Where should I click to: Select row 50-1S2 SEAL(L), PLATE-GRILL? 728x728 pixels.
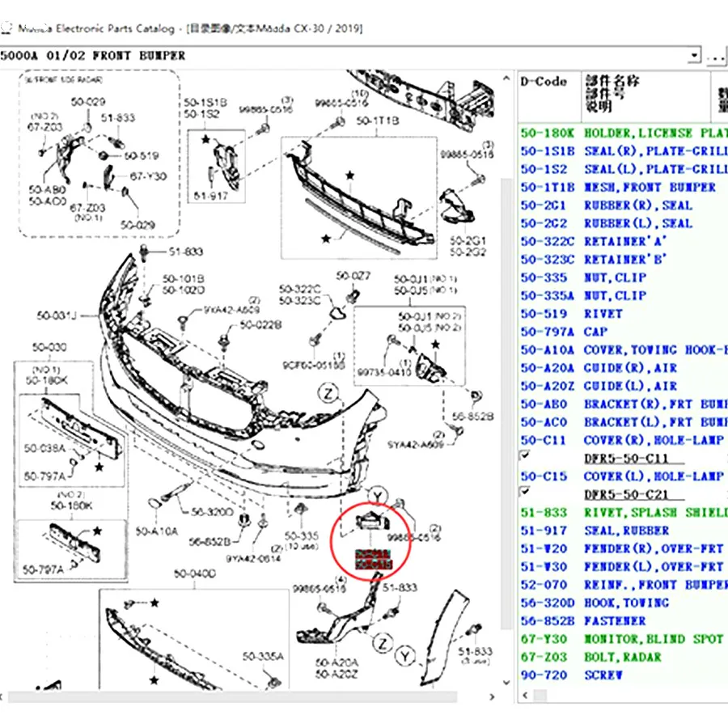point(623,170)
